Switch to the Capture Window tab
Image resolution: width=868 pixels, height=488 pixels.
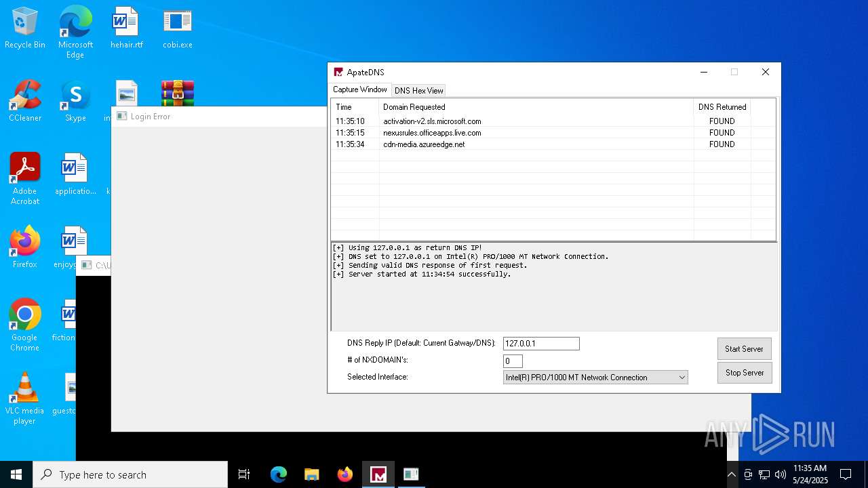359,89
